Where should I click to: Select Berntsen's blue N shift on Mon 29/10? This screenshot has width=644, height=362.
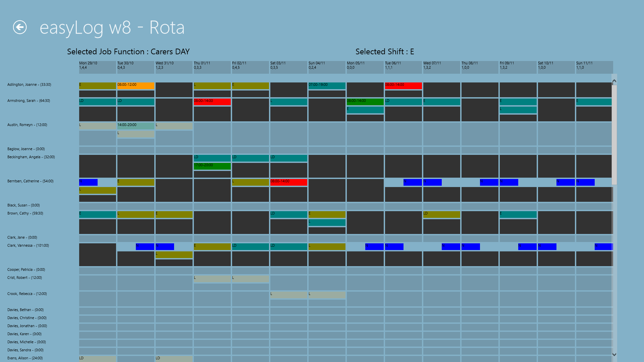(88, 182)
